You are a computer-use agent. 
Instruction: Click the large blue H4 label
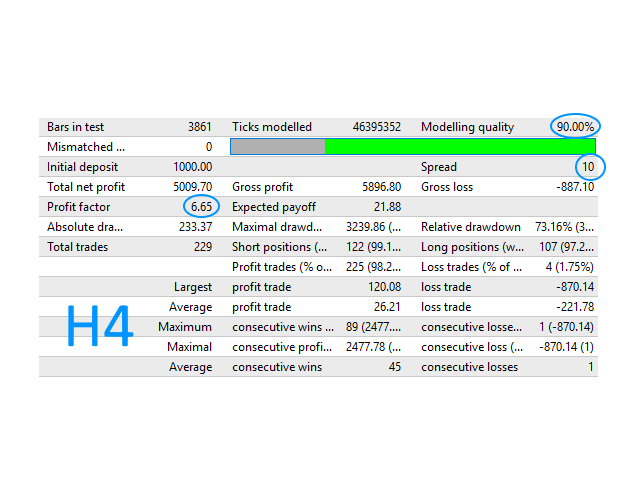click(100, 327)
